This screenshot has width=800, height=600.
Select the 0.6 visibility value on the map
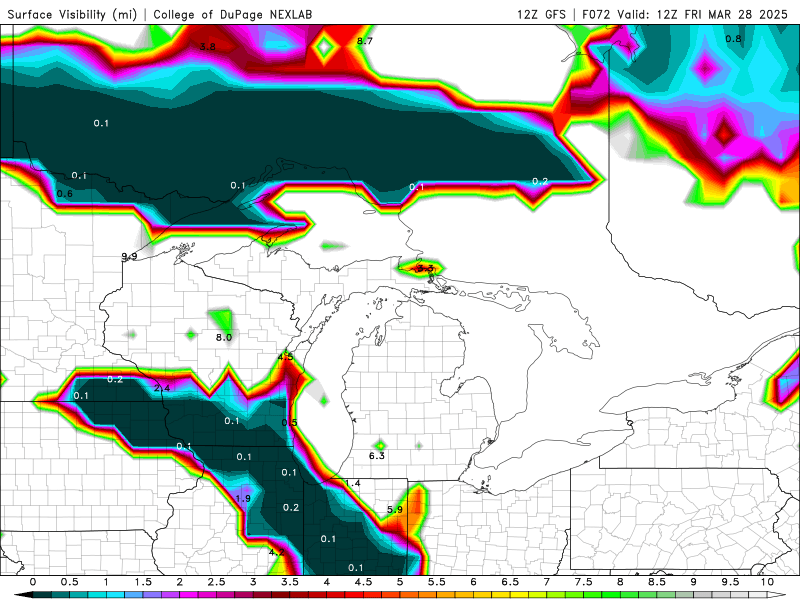click(x=65, y=194)
